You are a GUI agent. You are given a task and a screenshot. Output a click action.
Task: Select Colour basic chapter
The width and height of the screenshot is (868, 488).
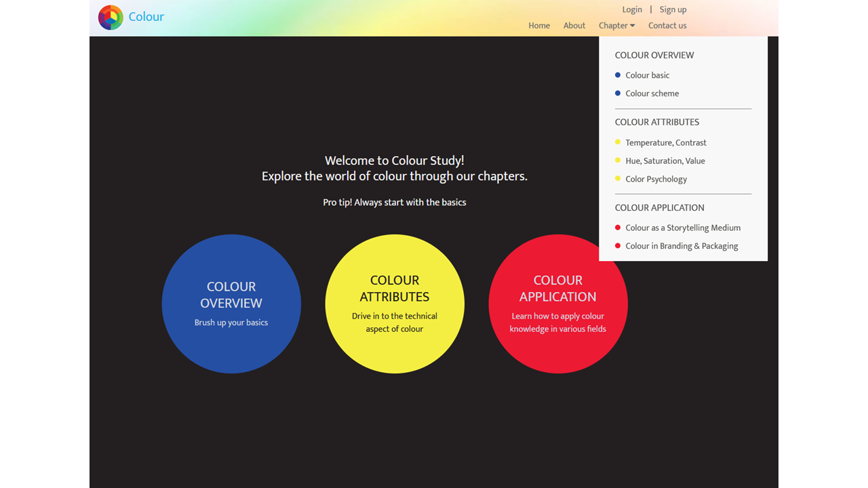click(x=647, y=75)
